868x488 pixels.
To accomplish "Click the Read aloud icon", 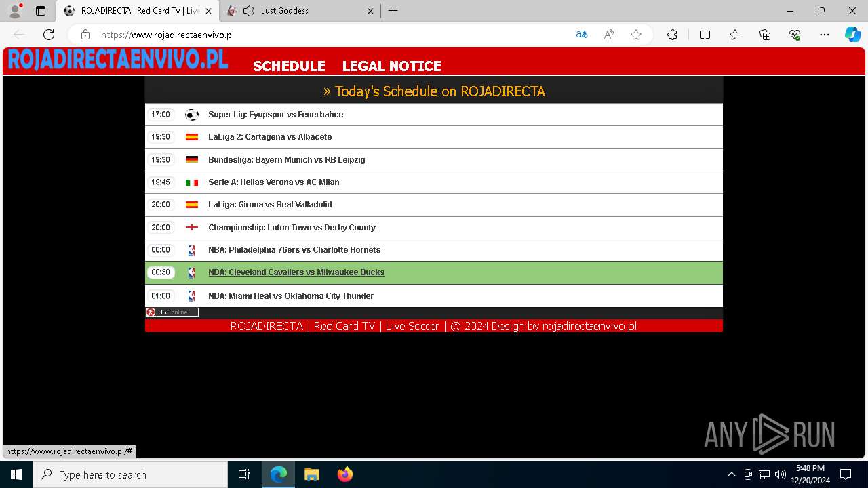I will tap(609, 35).
